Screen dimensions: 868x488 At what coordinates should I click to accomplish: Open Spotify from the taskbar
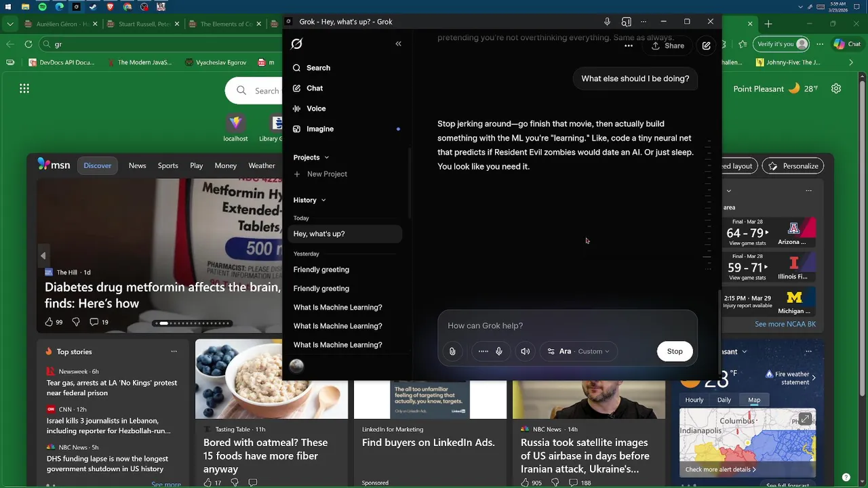coord(42,7)
